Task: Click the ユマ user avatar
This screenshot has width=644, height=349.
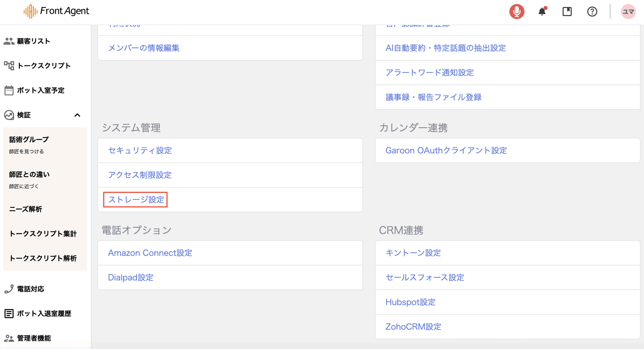Action: [x=628, y=12]
